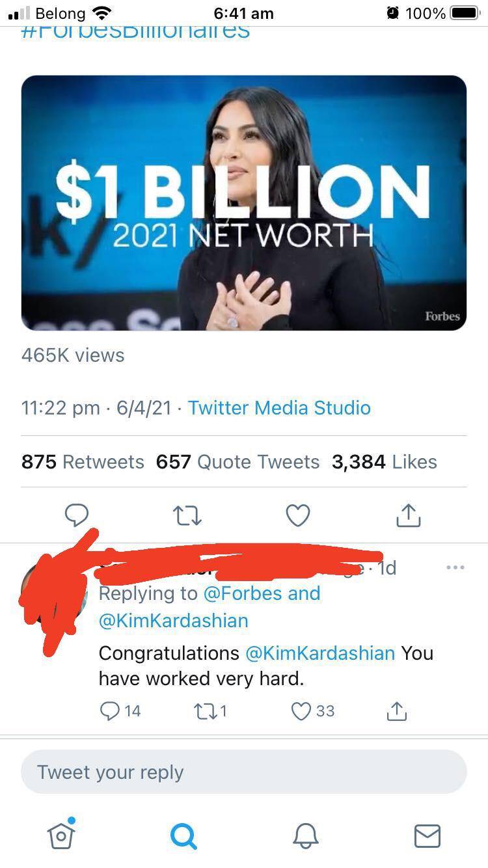Reply to the Forbes tweet
Screen dimensions: 488x868
tap(77, 515)
